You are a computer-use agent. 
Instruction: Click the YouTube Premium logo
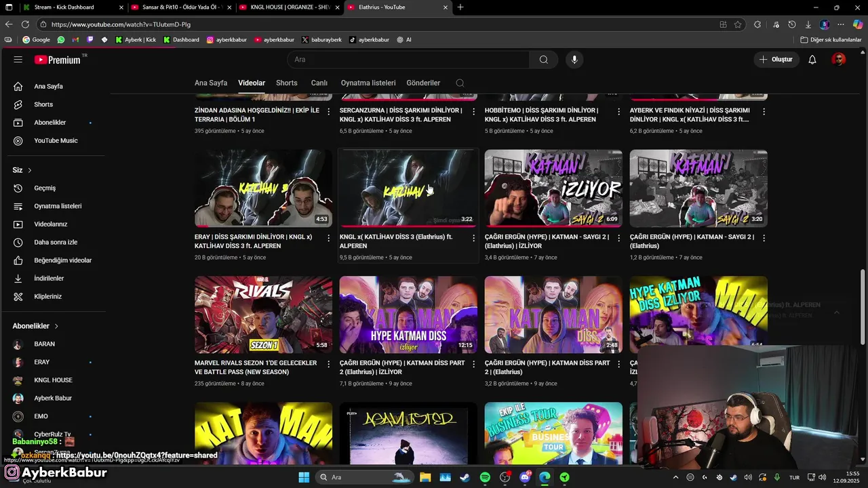click(x=58, y=60)
